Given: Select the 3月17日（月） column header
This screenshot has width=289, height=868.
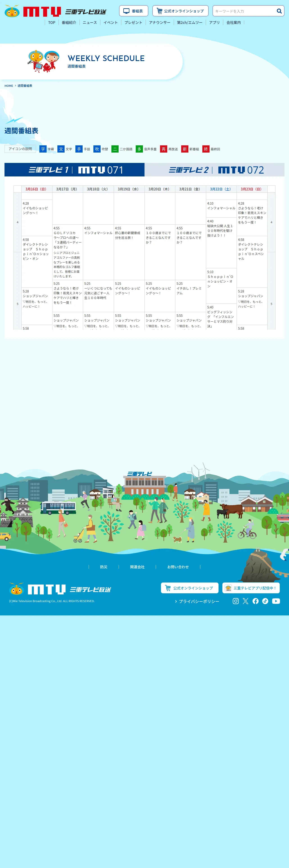Looking at the screenshot, I should 68,189.
